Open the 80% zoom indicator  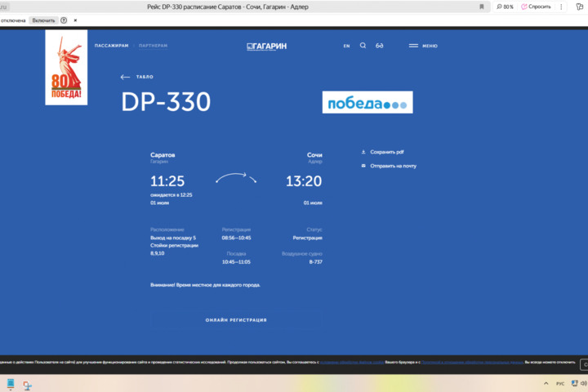click(x=505, y=7)
